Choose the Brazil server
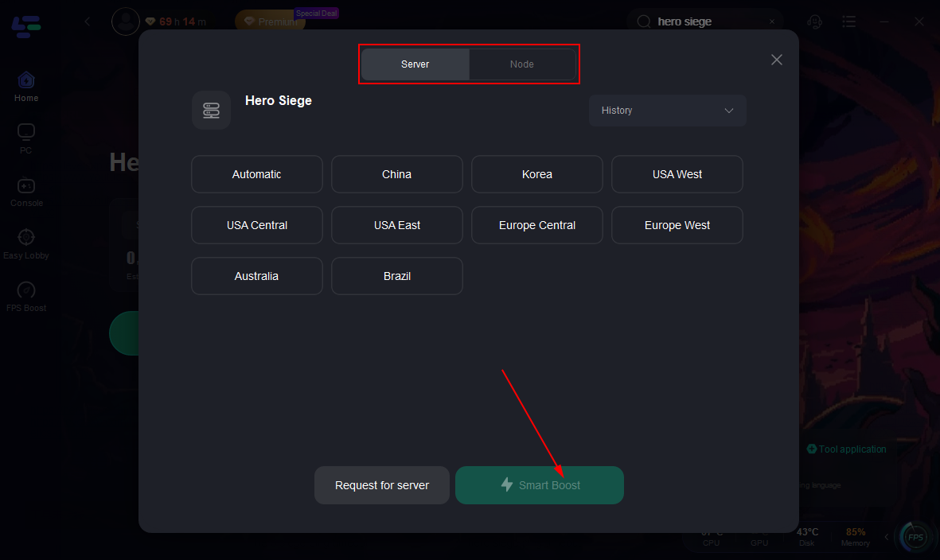The height and width of the screenshot is (560, 940). click(x=397, y=276)
